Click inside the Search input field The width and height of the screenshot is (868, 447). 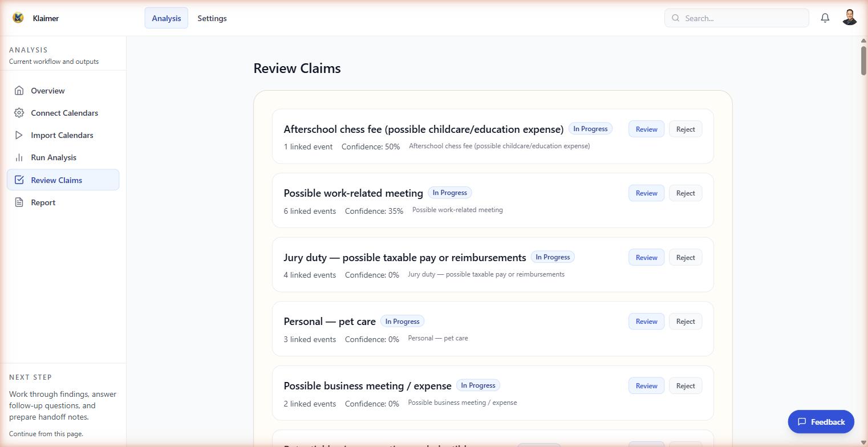[x=736, y=18]
